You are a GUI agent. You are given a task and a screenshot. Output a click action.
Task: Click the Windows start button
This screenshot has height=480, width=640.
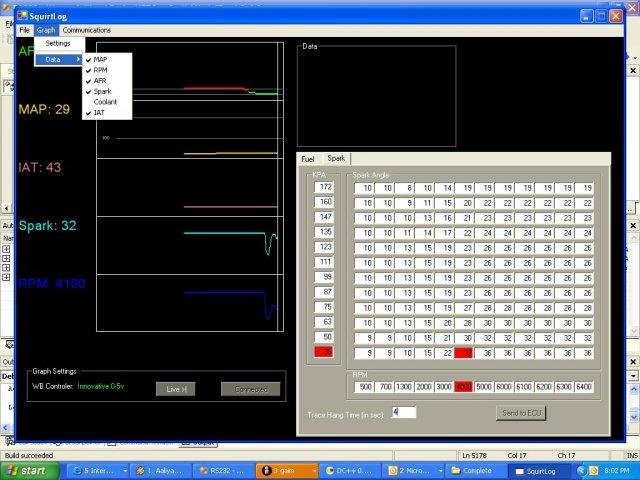click(29, 471)
